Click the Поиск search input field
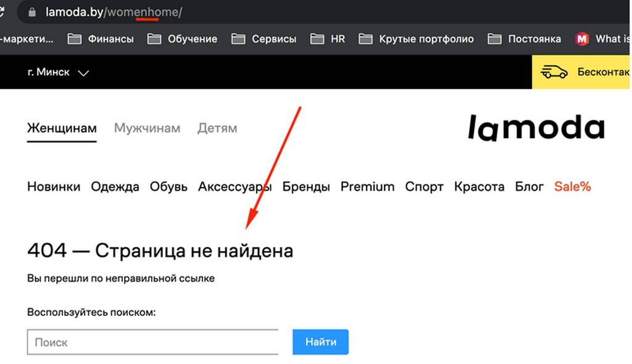Screen dimensions: 632x364 click(152, 342)
